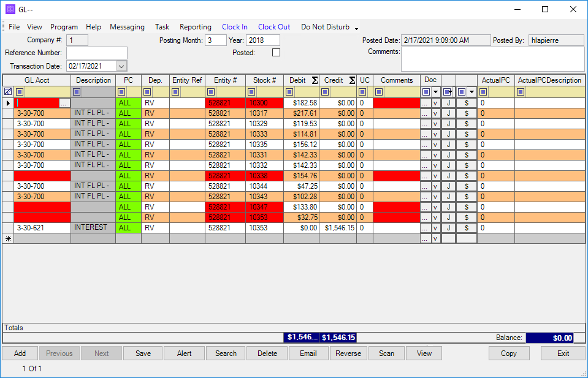Click the v document viewer icon on row one
The image size is (588, 378).
435,104
